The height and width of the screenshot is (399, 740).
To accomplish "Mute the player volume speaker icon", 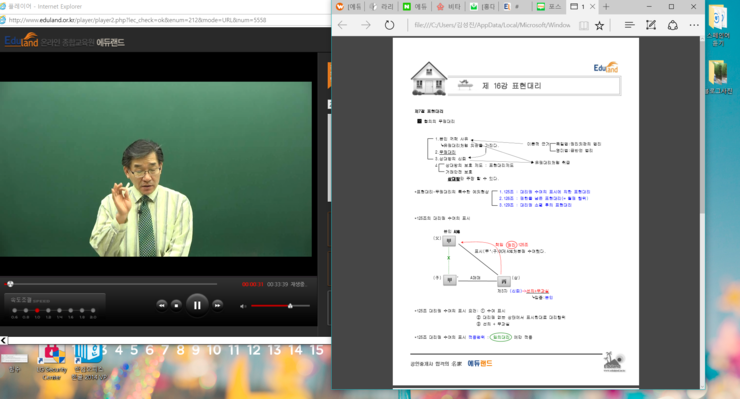I will pyautogui.click(x=243, y=306).
